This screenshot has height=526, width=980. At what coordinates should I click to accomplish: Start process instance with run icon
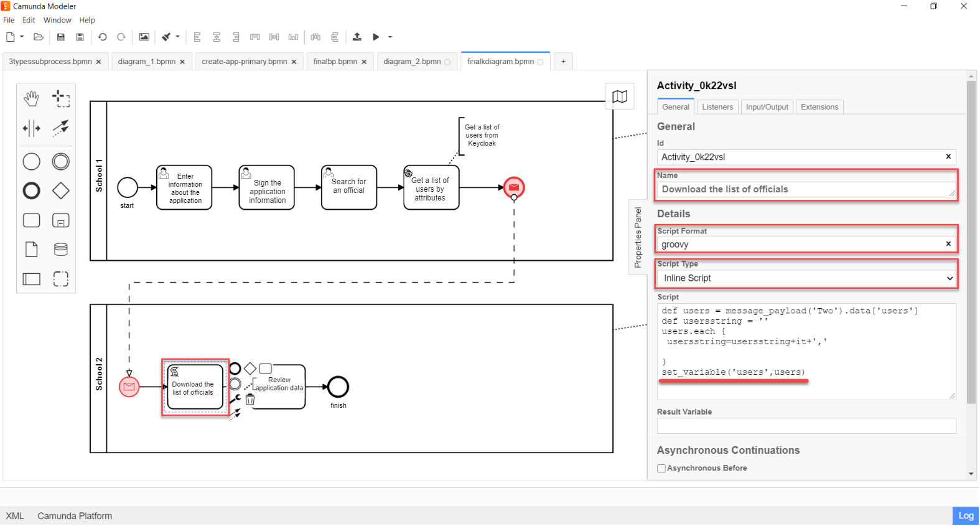click(x=376, y=37)
